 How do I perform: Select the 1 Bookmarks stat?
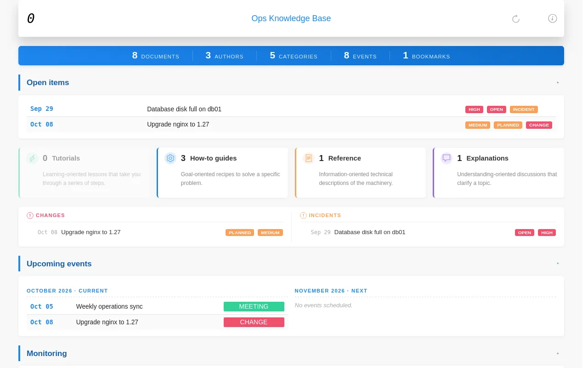pyautogui.click(x=426, y=56)
